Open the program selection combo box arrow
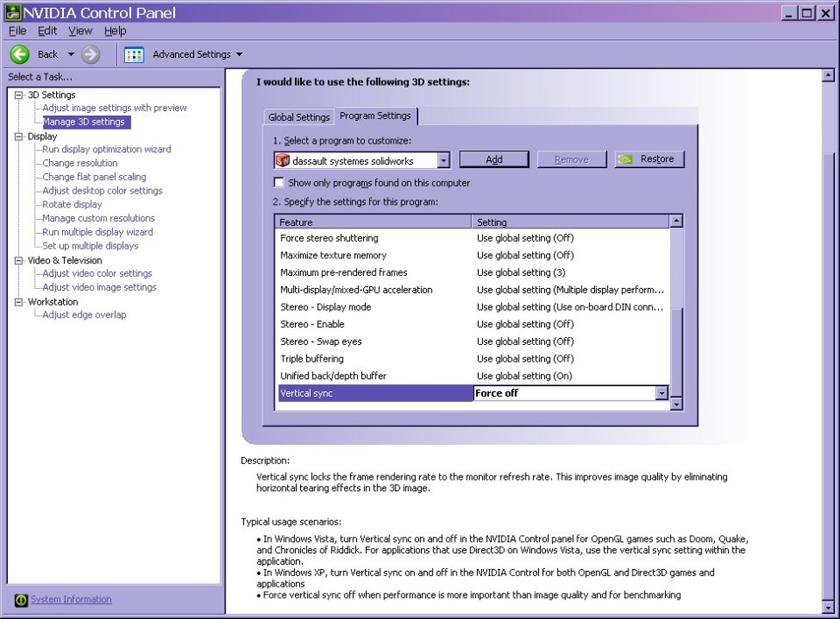Image resolution: width=840 pixels, height=619 pixels. (x=443, y=160)
